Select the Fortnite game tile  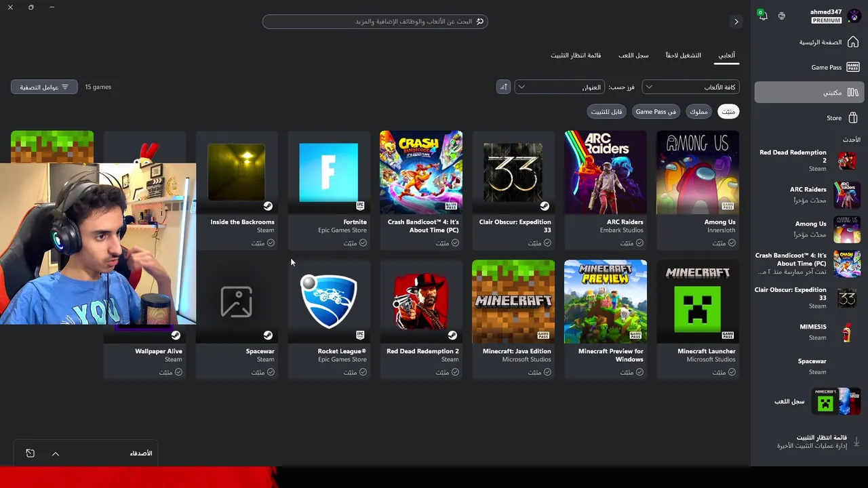click(x=329, y=190)
